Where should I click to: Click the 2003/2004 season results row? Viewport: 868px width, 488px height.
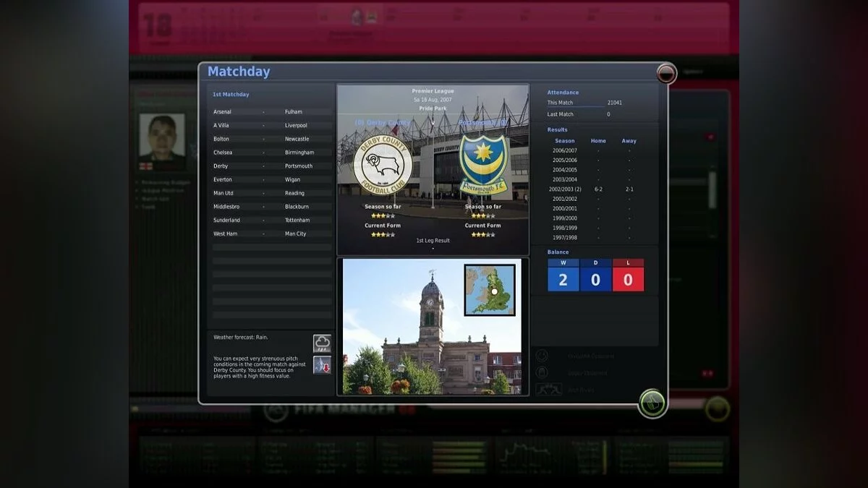(597, 179)
